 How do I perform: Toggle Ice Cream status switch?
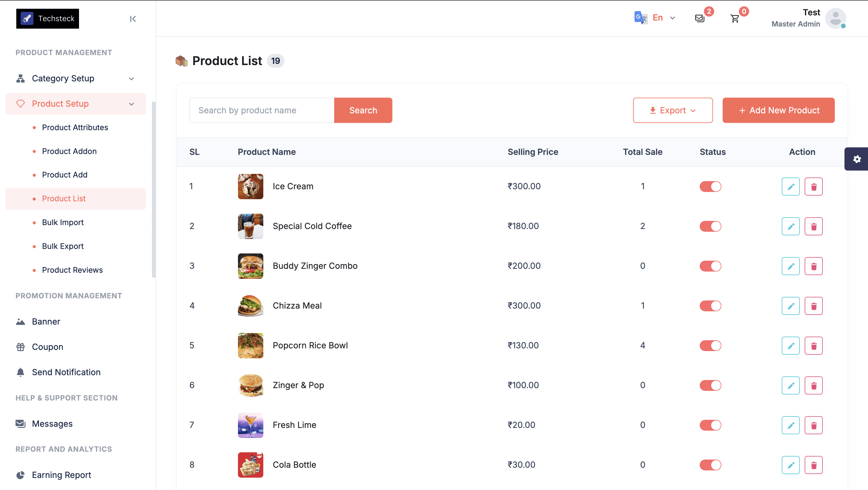(710, 187)
